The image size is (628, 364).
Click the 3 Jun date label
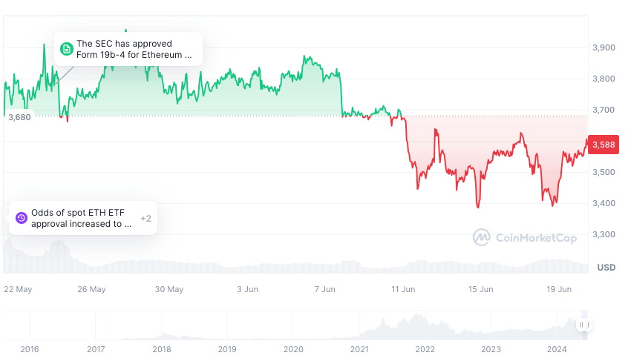tap(248, 289)
